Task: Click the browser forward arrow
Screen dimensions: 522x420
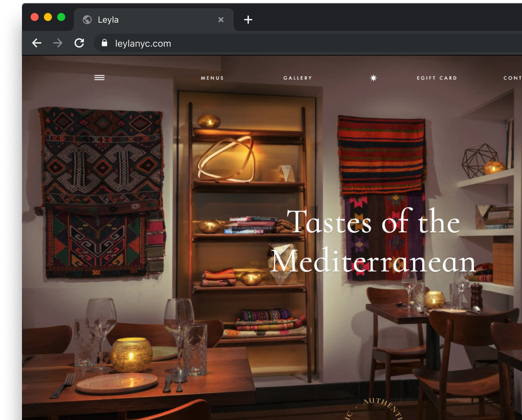Action: click(x=58, y=43)
